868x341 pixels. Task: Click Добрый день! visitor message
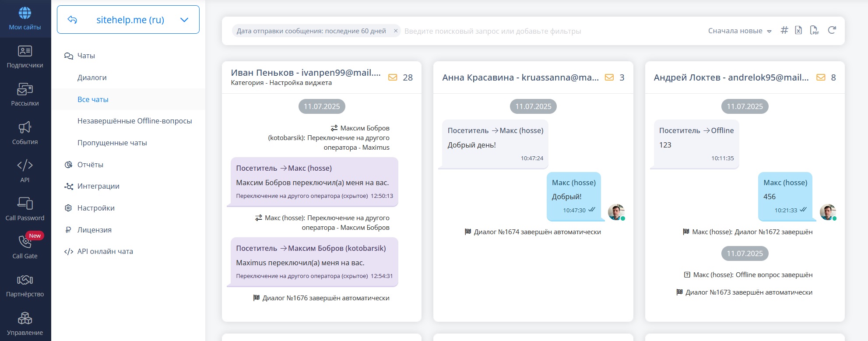495,144
